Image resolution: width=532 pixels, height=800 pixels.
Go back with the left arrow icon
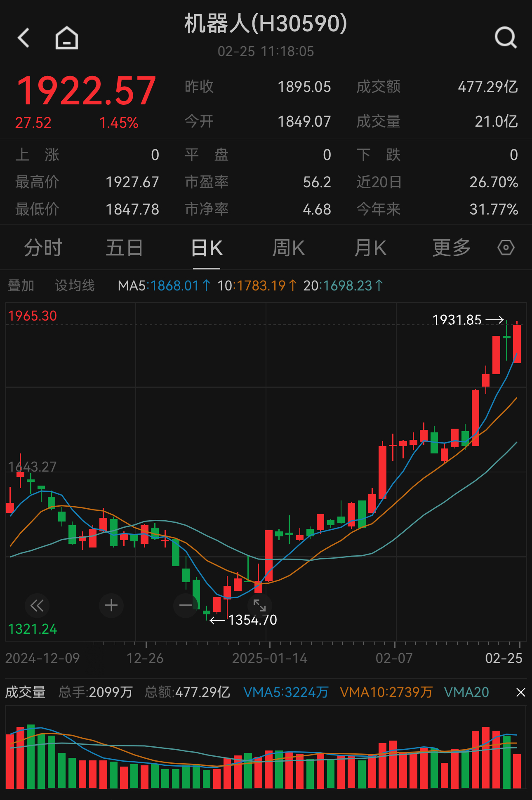click(x=24, y=38)
